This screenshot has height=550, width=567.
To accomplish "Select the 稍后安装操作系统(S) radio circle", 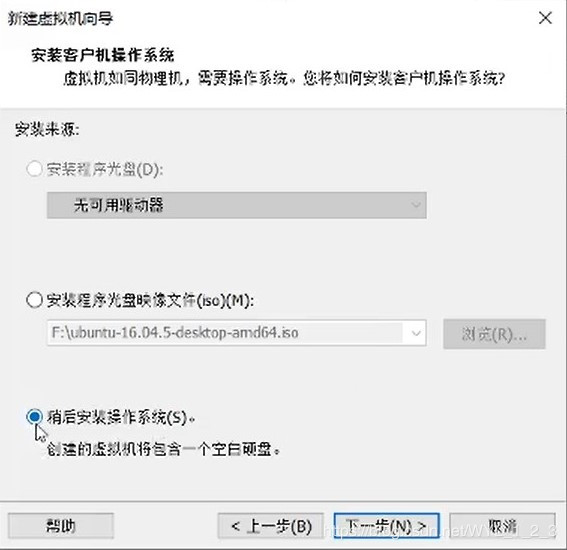I will pyautogui.click(x=34, y=417).
